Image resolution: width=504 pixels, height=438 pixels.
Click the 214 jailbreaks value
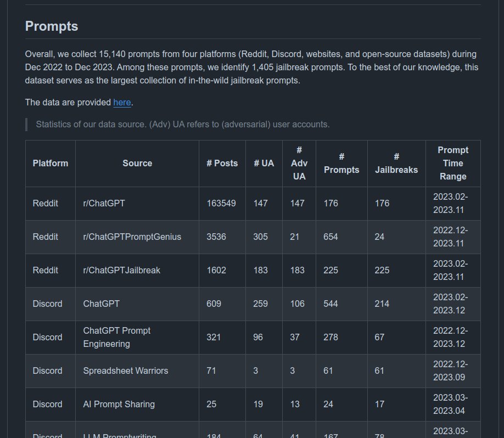[382, 304]
